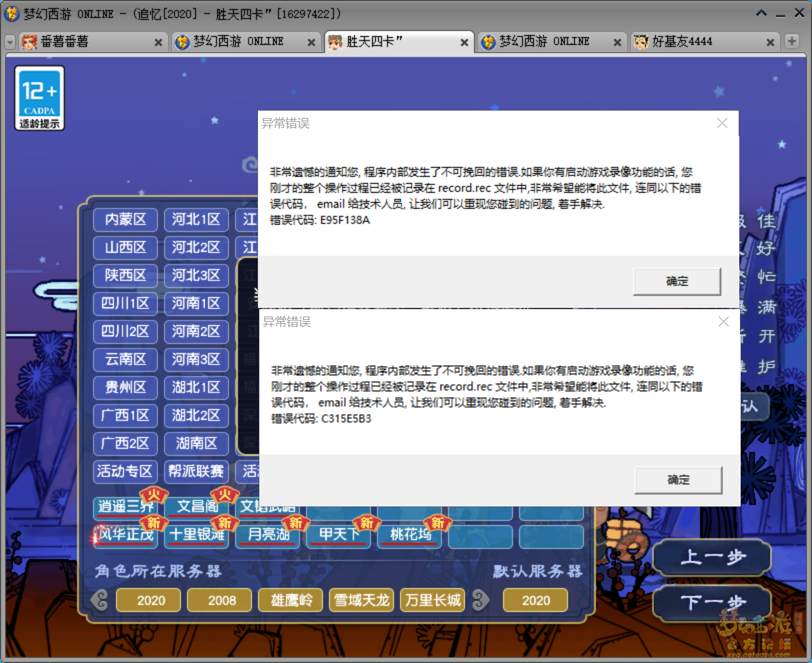Switch to the 好基友4444 tab

705,41
